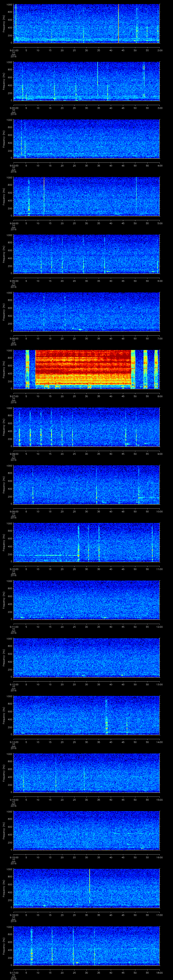
Task: Pick the spectrogram panel starting at 9:03:00
Action: [86, 139]
